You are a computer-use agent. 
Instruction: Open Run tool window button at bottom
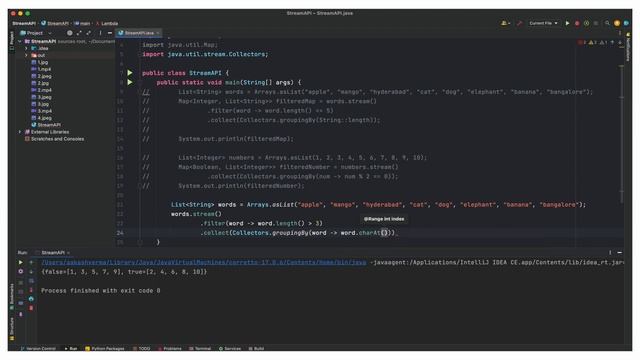tap(71, 349)
